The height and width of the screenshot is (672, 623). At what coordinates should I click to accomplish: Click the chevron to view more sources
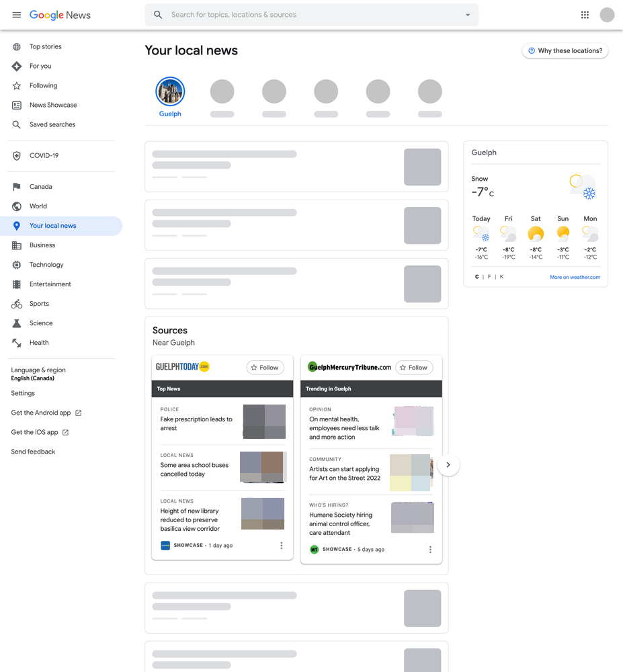pos(448,464)
